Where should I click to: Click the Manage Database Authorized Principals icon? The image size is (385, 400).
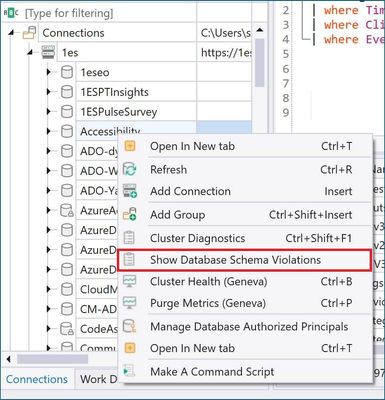[x=129, y=326]
